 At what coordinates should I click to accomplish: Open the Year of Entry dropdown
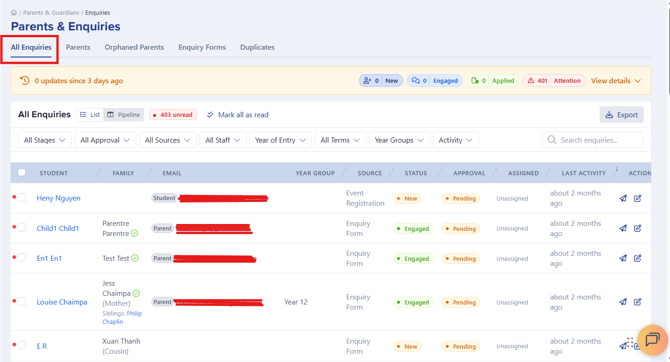[280, 140]
